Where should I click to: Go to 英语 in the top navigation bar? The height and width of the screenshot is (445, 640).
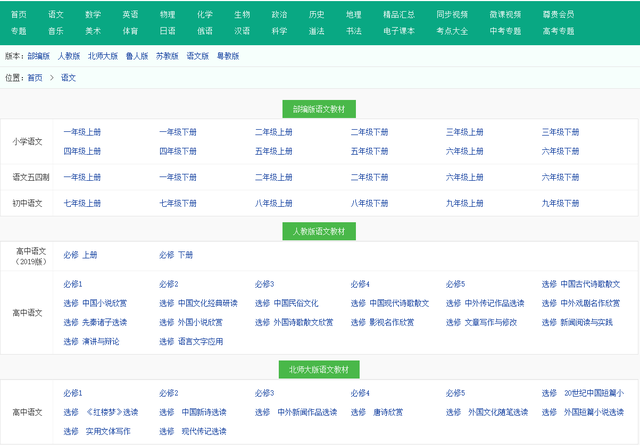pos(130,15)
